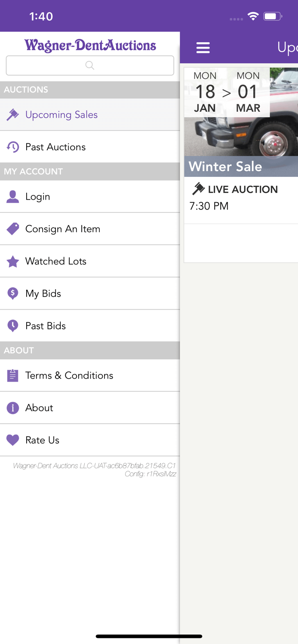Tap the About info icon
This screenshot has width=298, height=644.
13,408
